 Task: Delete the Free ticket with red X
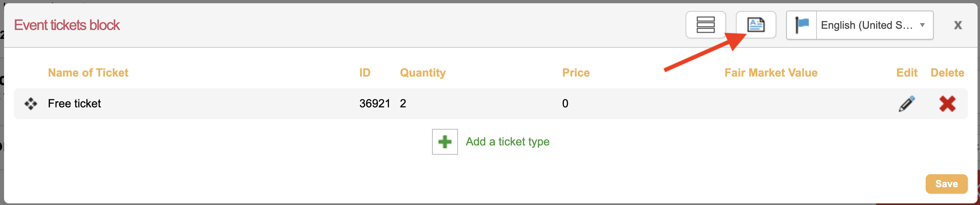pyautogui.click(x=947, y=104)
